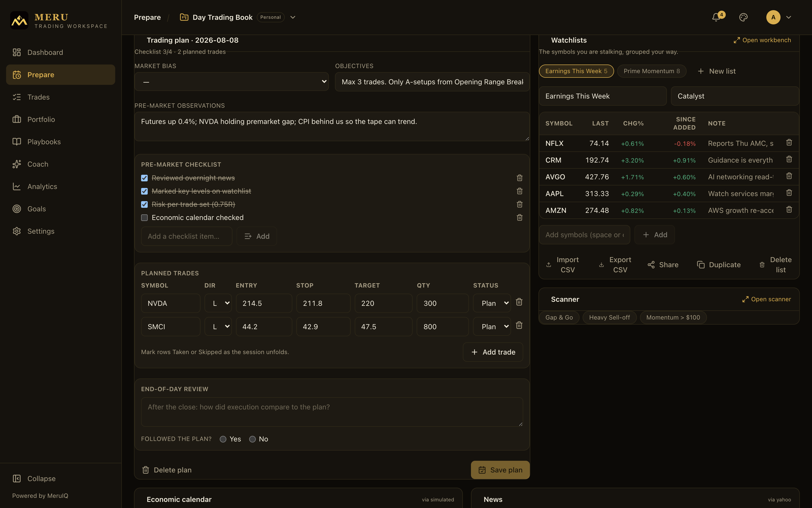The image size is (812, 508).
Task: Change the NVDA direction dropdown
Action: click(218, 303)
